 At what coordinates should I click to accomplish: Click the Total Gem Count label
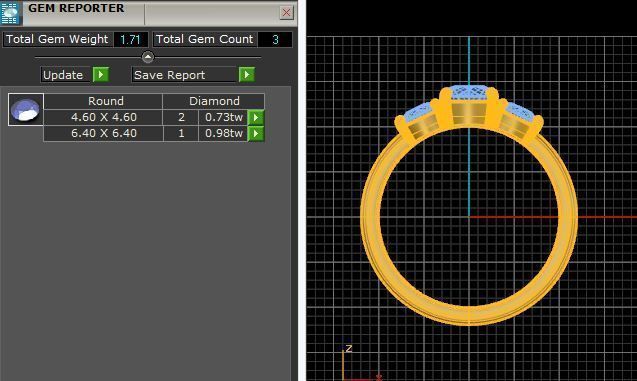tap(204, 39)
